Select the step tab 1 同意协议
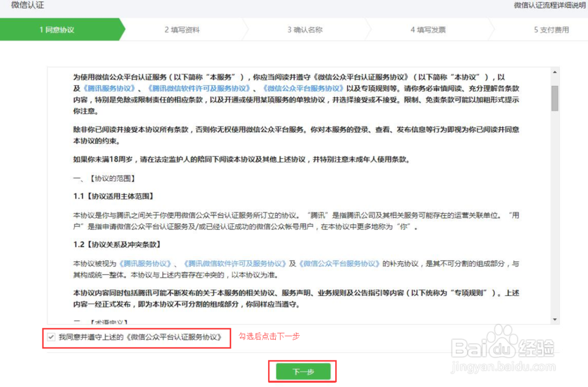Viewport: 588px width, 387px height. 57,29
